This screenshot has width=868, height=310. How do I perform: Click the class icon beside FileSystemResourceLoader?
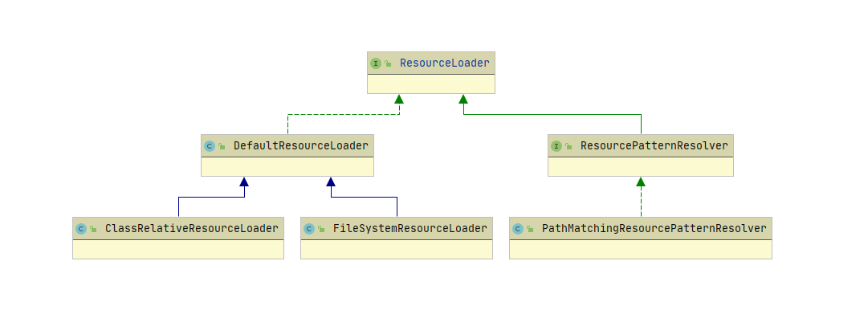pyautogui.click(x=309, y=229)
